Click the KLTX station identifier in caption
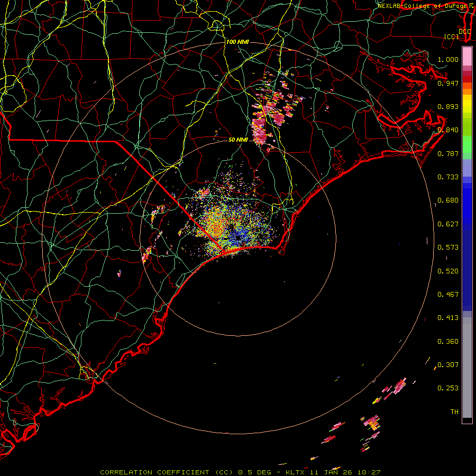This screenshot has width=476, height=476. 295,472
